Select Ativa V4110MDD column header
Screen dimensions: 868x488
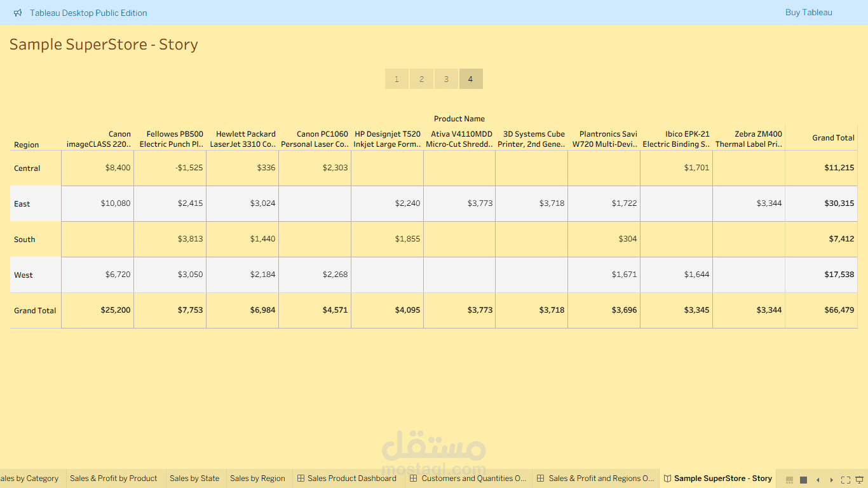pyautogui.click(x=460, y=139)
